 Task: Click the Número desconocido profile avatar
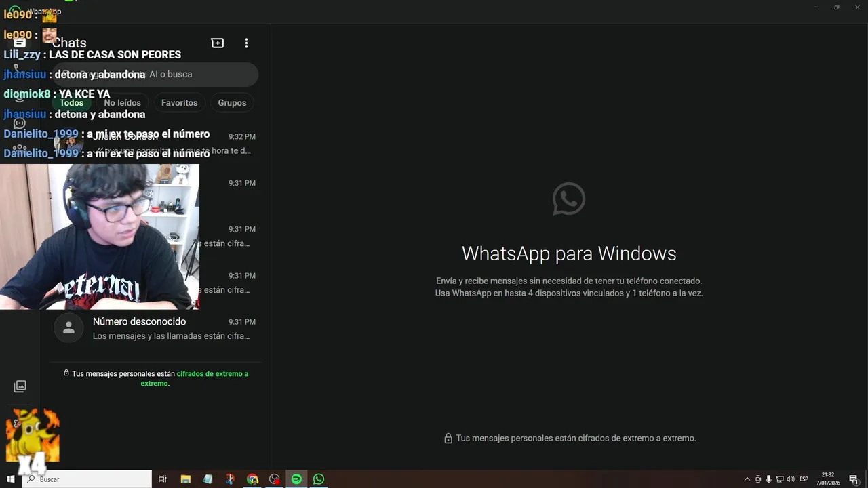click(x=68, y=328)
